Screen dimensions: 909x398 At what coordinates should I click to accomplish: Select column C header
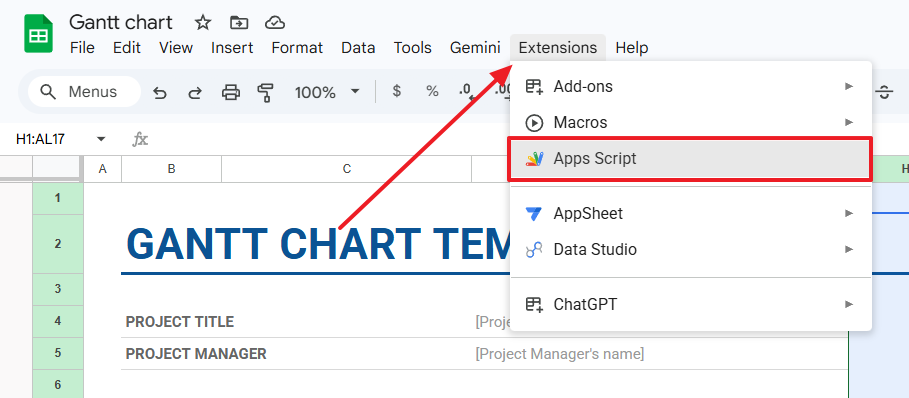347,169
